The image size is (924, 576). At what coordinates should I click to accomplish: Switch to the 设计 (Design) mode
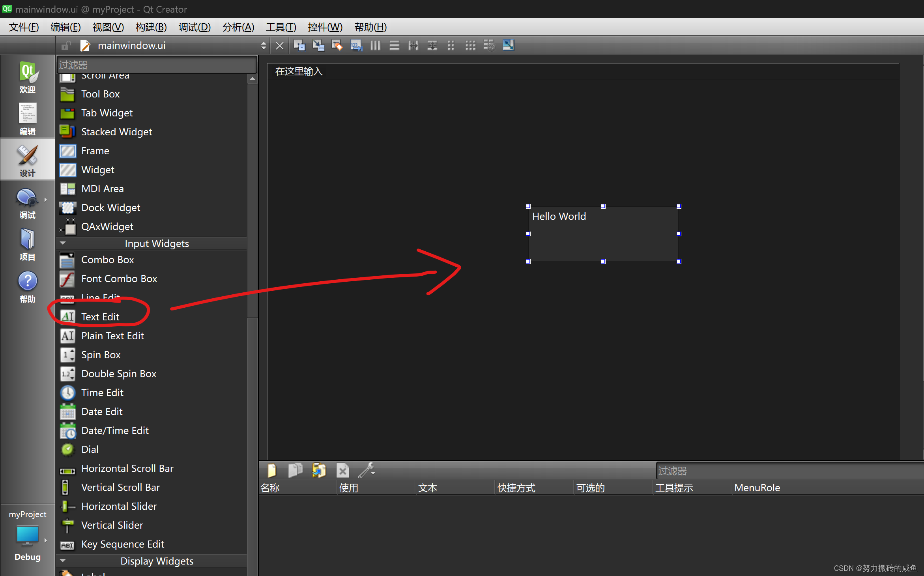point(27,161)
